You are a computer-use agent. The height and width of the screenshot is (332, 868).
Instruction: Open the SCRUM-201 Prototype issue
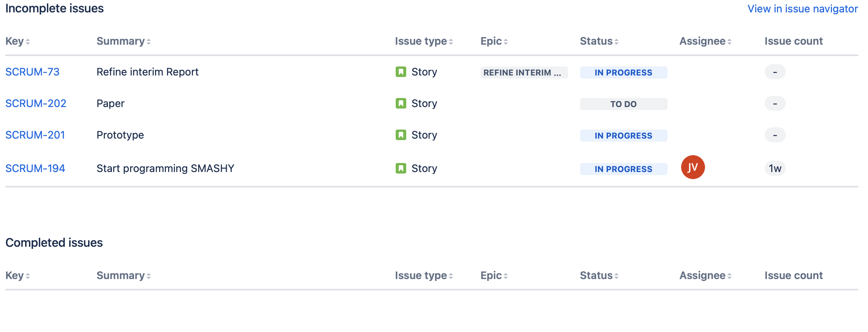click(35, 135)
